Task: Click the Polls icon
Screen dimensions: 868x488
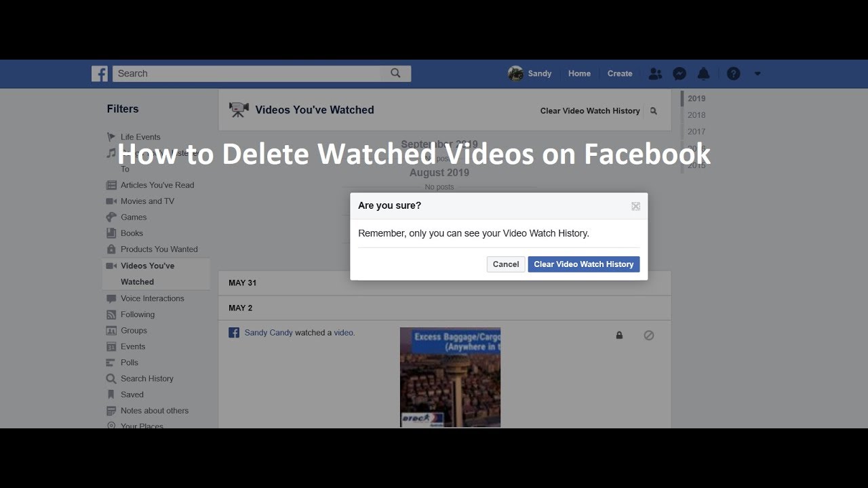Action: 111,363
